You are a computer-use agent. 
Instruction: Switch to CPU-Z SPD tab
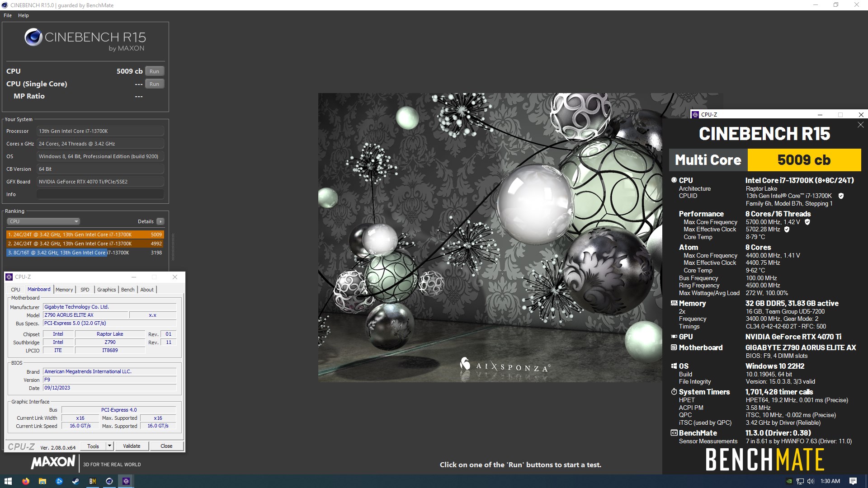pyautogui.click(x=85, y=290)
